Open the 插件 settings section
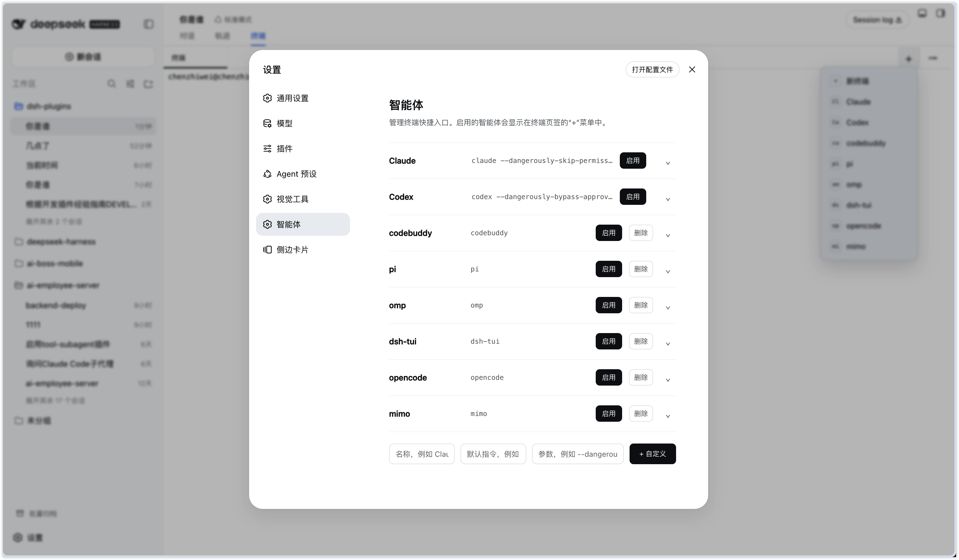The image size is (959, 560). 302,148
